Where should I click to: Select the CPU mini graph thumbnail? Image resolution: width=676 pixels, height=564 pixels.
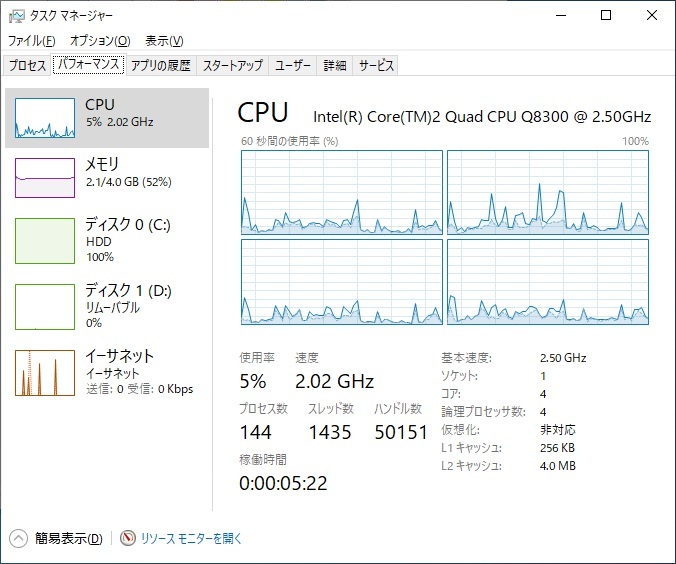coord(45,118)
